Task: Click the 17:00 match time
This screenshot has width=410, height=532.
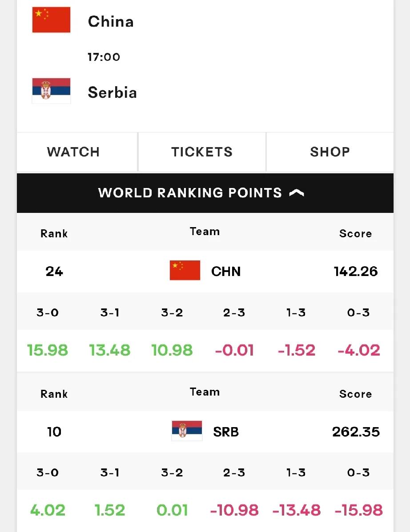Action: click(x=104, y=57)
